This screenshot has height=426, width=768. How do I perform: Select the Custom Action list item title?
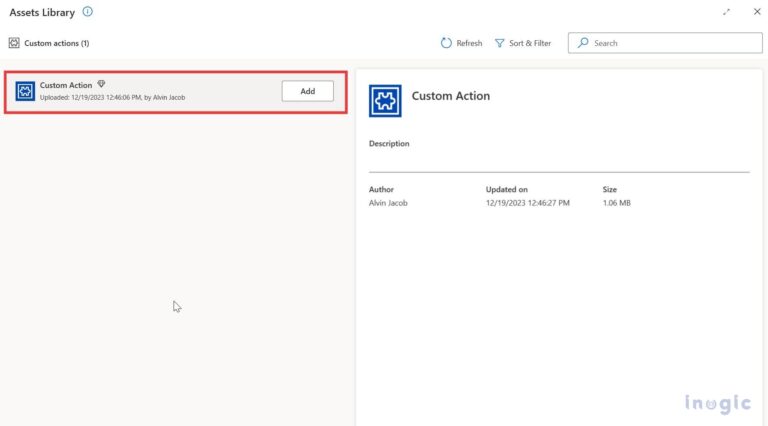coord(66,85)
